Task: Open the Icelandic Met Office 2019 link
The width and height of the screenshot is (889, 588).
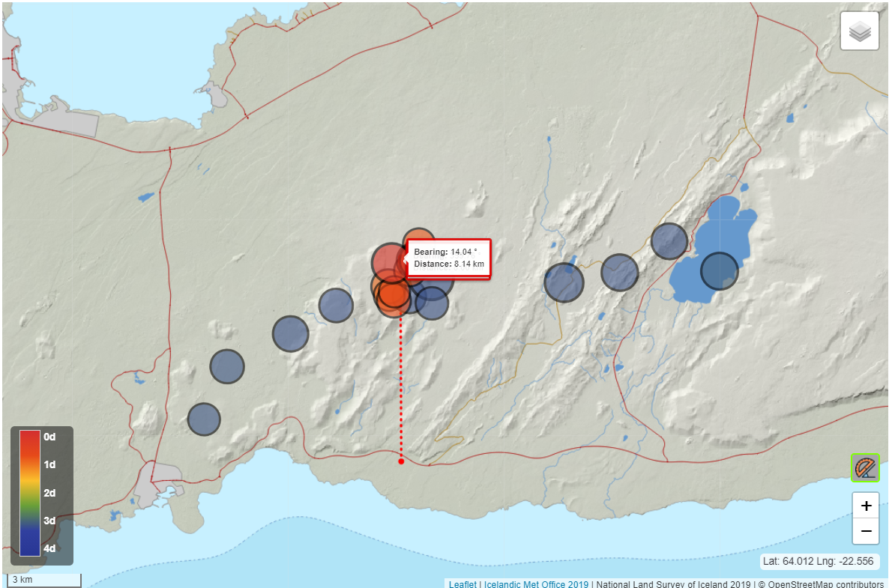Action: (x=536, y=584)
